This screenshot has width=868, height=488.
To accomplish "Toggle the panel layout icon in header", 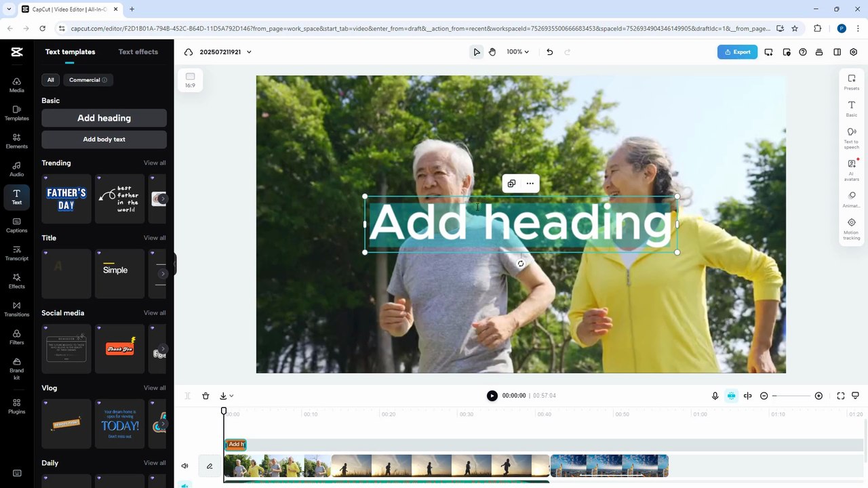I will point(837,52).
